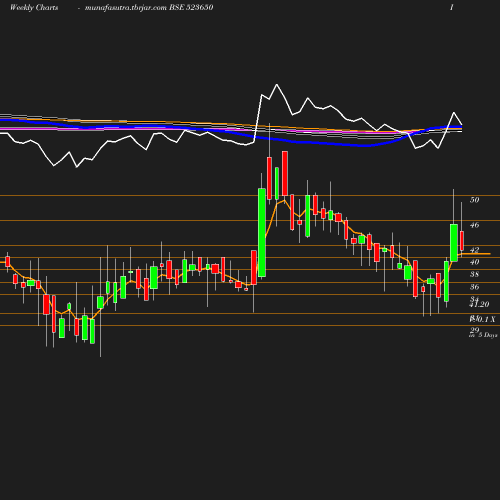Click the 'BSE 523650' stock code
The width and height of the screenshot is (500, 500).
(191, 8)
